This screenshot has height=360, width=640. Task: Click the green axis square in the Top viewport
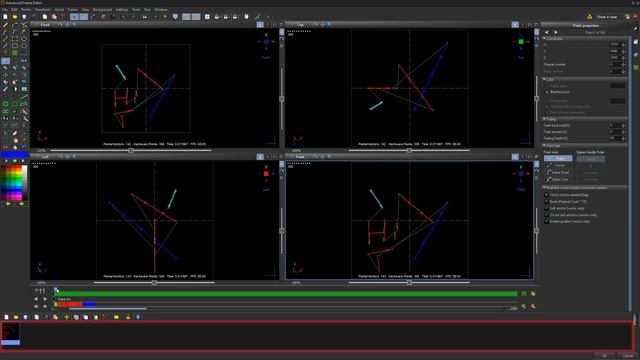pyautogui.click(x=521, y=42)
